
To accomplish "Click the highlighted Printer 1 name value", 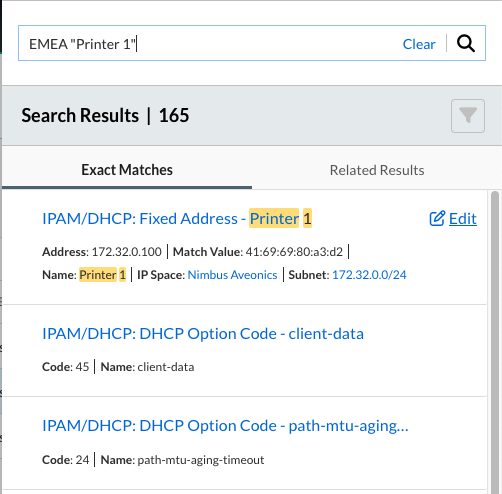I will (x=102, y=275).
